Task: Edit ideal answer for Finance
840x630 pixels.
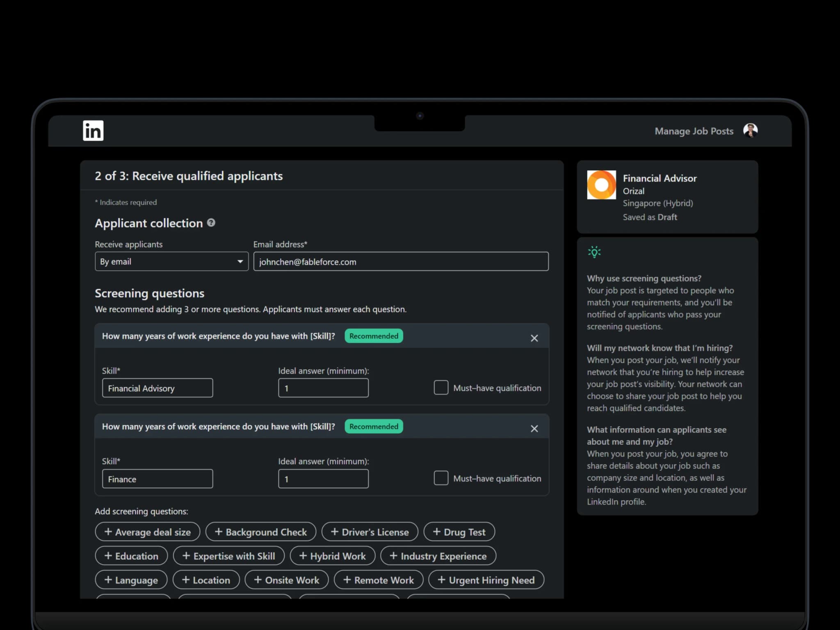Action: point(323,479)
